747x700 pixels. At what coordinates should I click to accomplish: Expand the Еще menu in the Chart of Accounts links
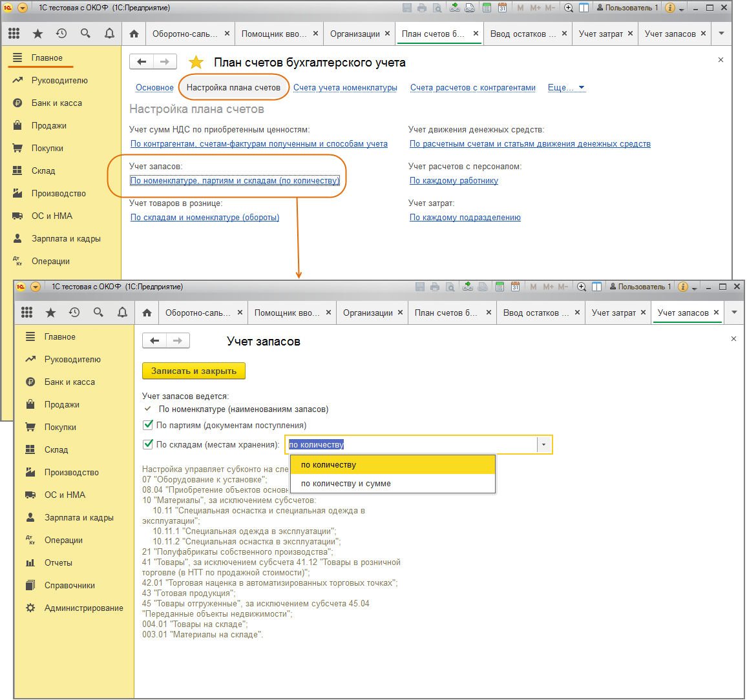[566, 88]
